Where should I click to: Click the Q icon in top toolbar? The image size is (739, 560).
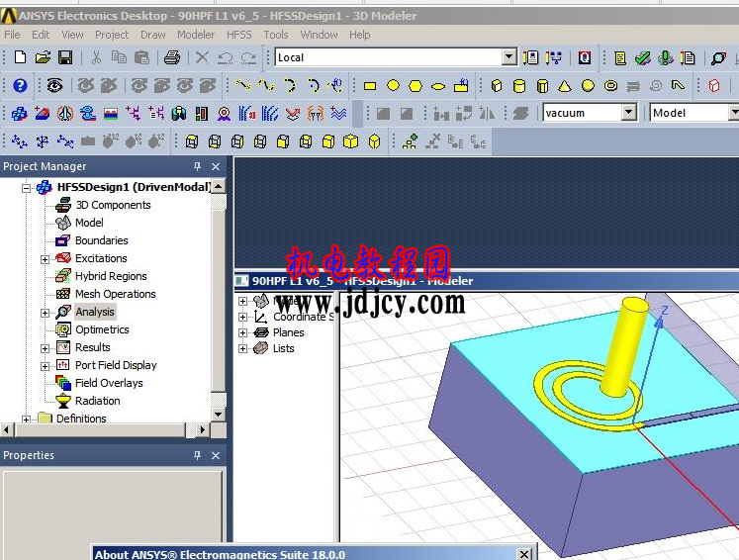[x=585, y=57]
